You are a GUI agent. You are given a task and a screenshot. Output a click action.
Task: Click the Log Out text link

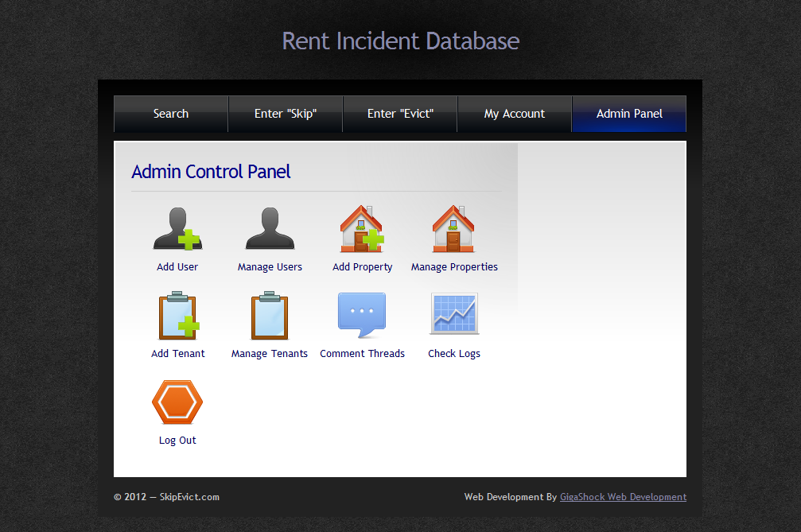[x=177, y=441]
